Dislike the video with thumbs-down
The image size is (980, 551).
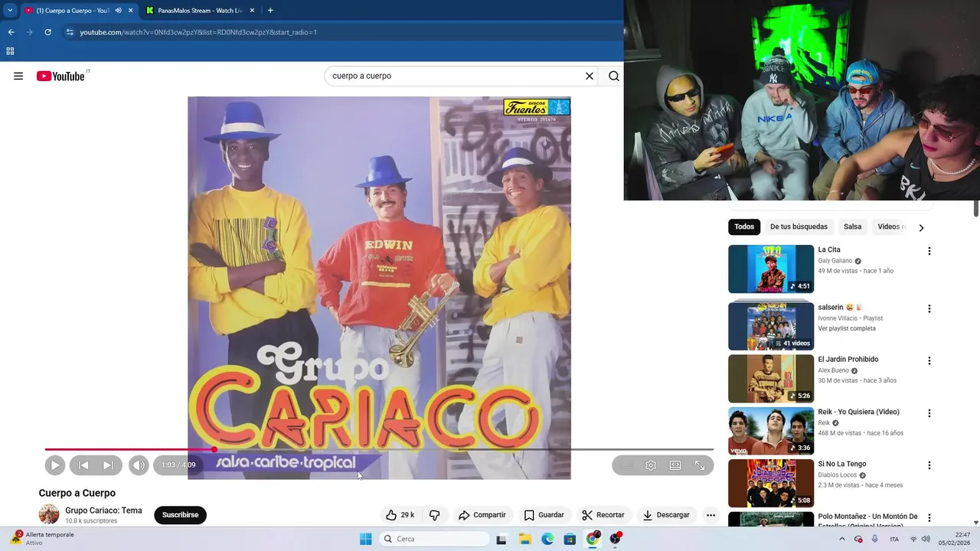pyautogui.click(x=434, y=515)
